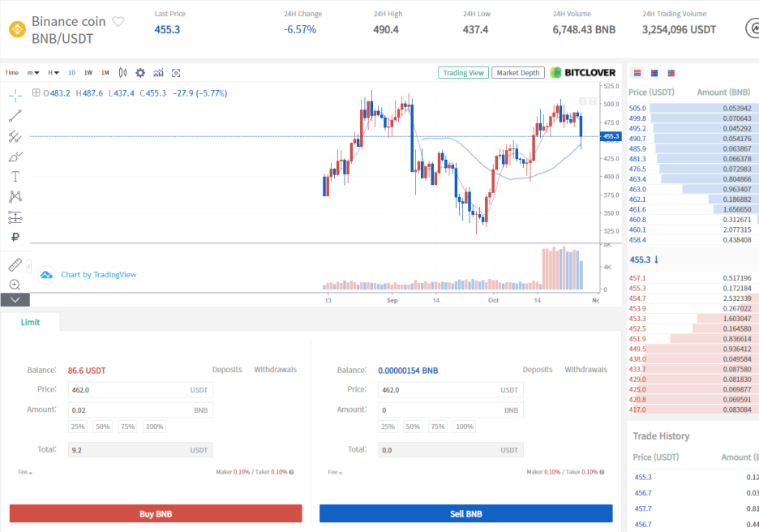Open the minutes interval dropdown
759x532 pixels.
click(x=33, y=73)
